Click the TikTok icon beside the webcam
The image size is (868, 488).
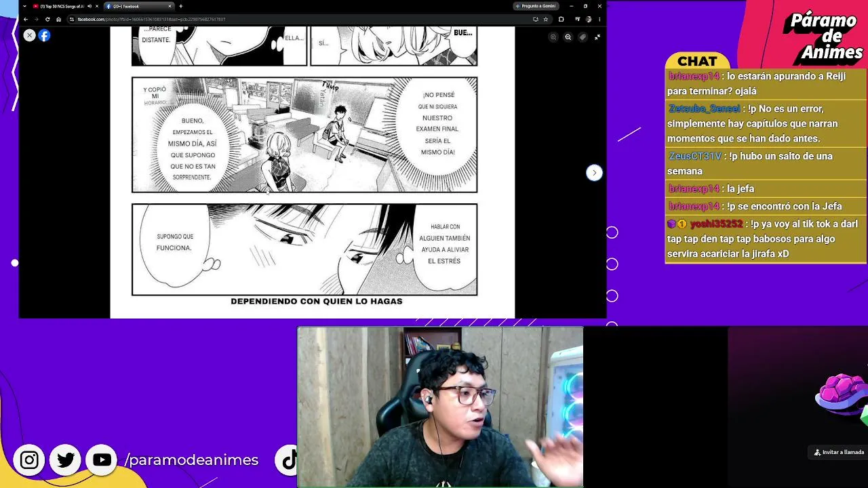[x=288, y=461]
